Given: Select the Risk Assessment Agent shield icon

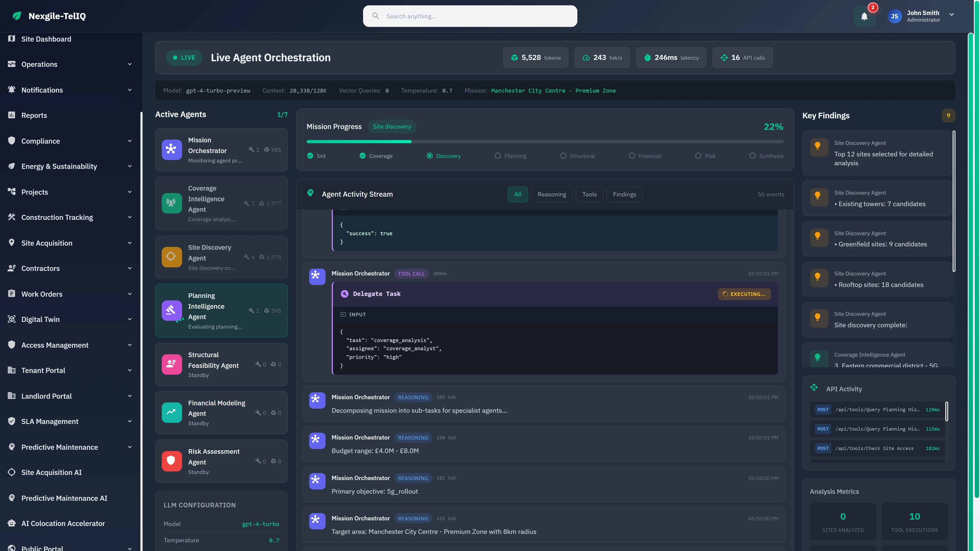Looking at the screenshot, I should pos(171,461).
